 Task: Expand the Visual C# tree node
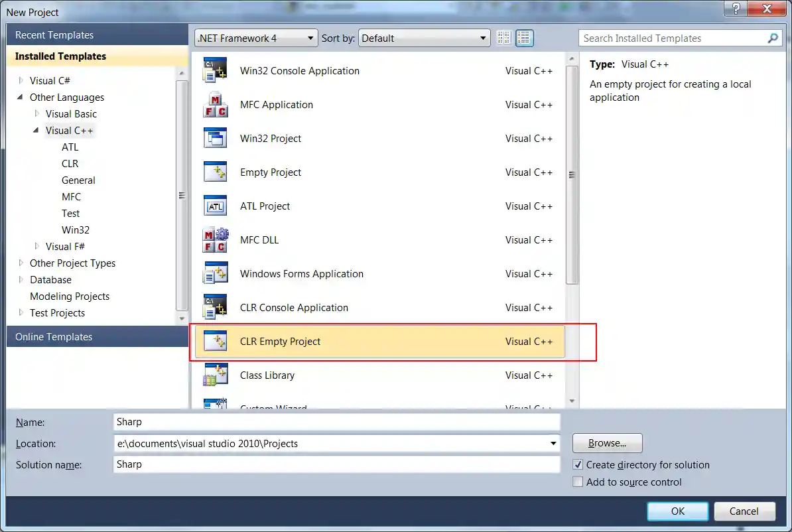21,80
